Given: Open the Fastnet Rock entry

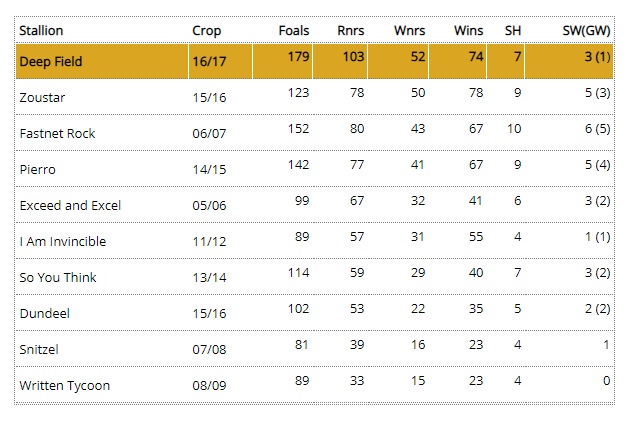Looking at the screenshot, I should [x=57, y=133].
